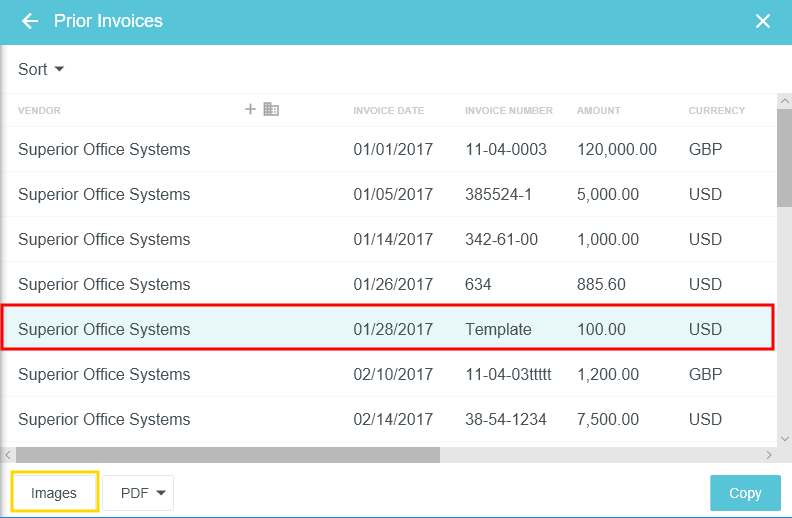Click the table grid icon beside the plus
Screen dimensions: 792x518
(271, 109)
